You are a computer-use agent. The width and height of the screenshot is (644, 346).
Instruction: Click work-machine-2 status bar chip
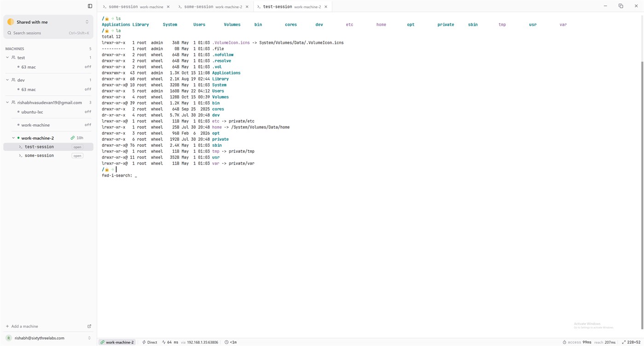click(117, 342)
